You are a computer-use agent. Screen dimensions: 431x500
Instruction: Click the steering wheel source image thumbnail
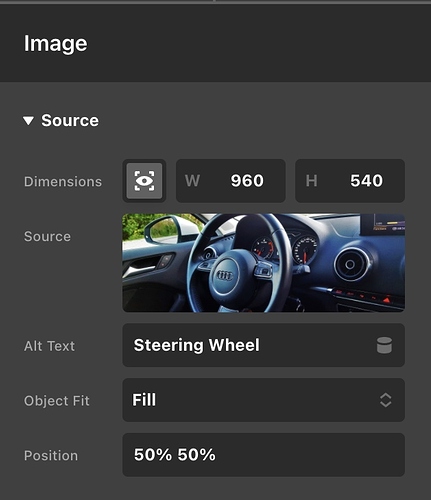pos(264,263)
